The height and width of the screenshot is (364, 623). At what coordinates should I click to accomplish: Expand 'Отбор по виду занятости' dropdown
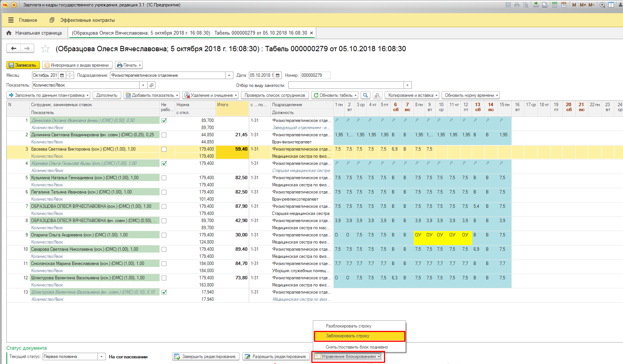407,85
